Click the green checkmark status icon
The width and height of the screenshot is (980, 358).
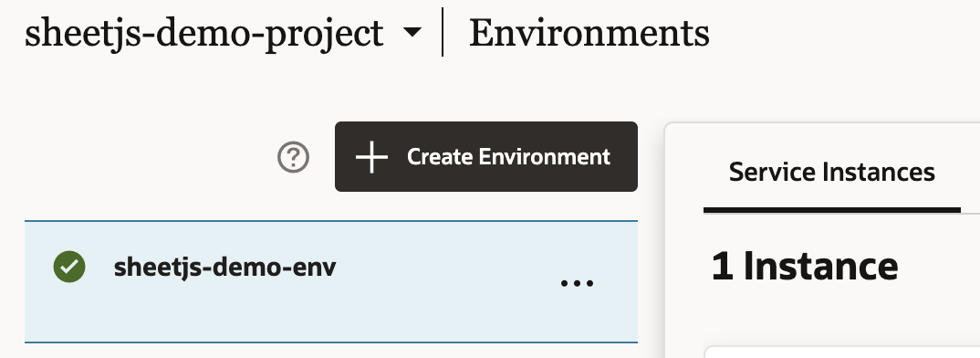[69, 267]
